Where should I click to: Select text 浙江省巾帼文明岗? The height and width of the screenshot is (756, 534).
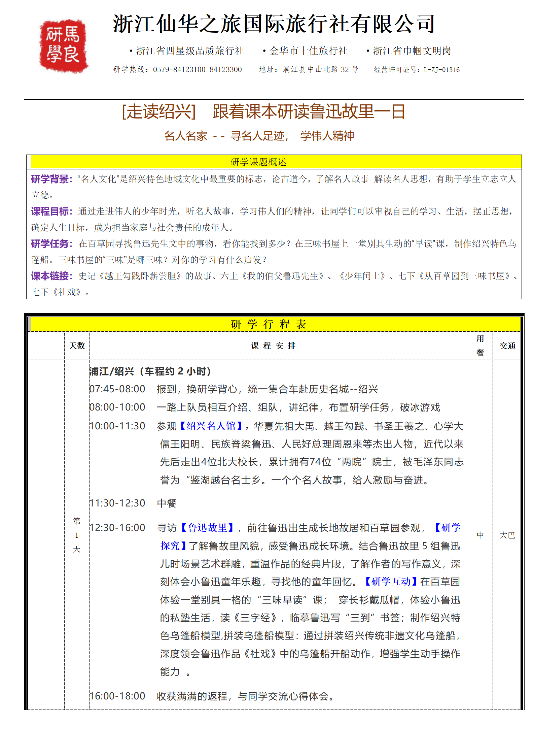coord(412,51)
